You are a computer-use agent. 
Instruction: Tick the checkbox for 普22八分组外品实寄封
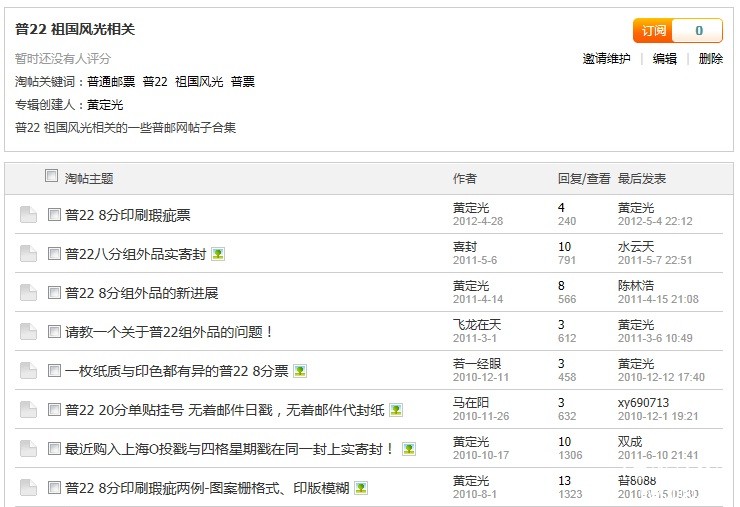tap(55, 254)
